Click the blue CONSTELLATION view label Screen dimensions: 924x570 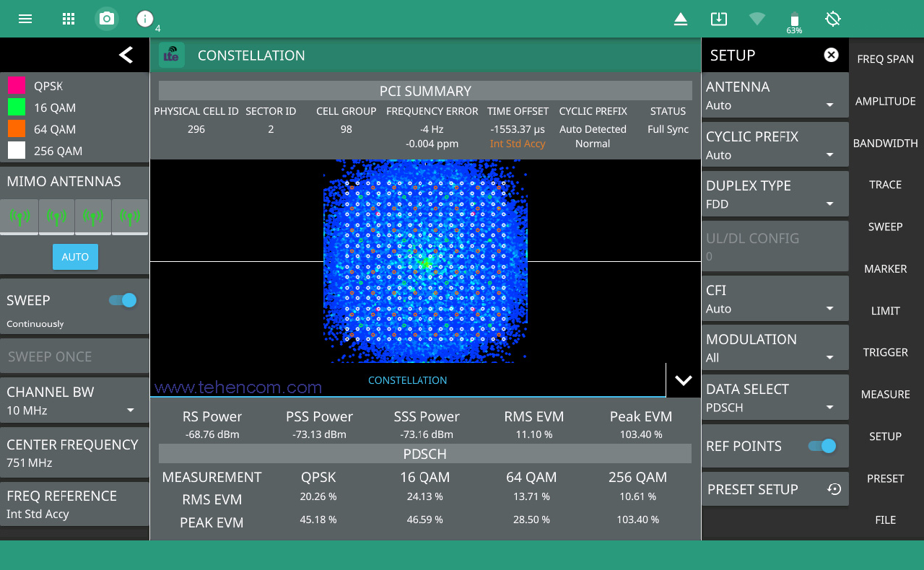(407, 380)
